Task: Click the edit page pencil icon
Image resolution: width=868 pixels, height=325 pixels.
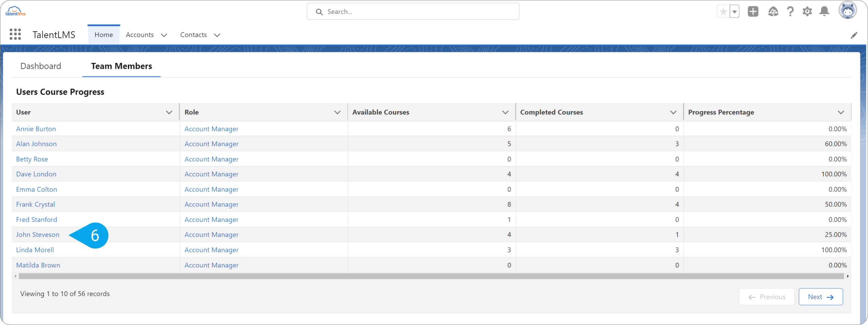Action: 855,35
